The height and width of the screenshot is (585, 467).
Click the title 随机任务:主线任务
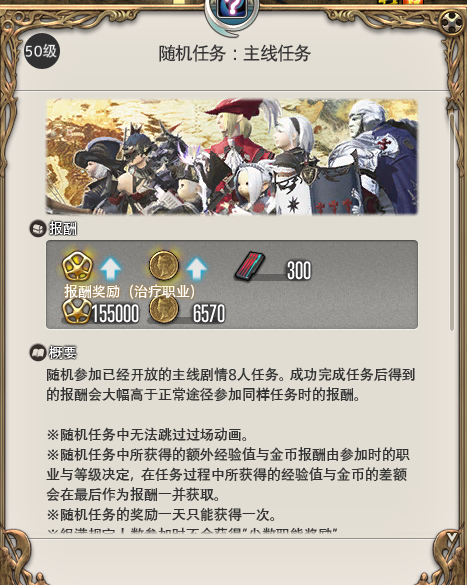(235, 53)
